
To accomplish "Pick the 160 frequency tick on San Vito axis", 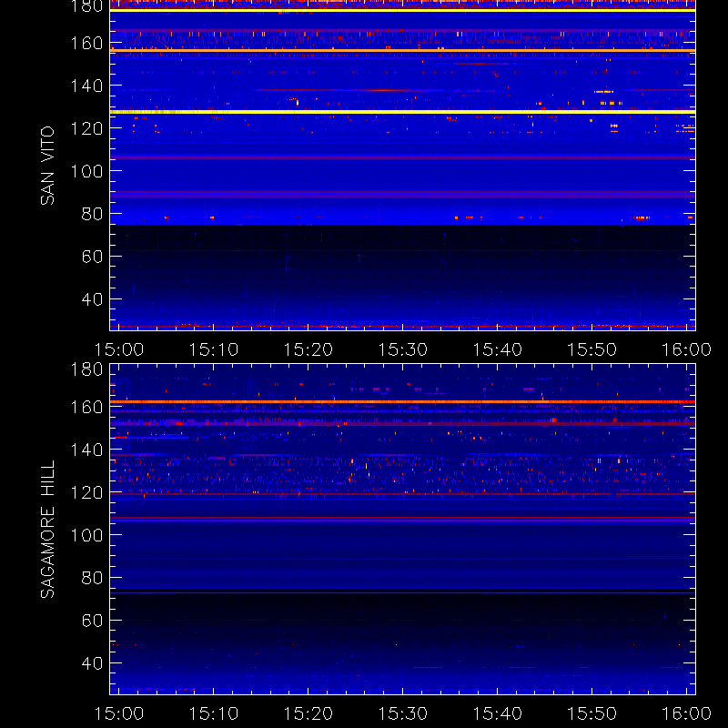I will 86,43.
